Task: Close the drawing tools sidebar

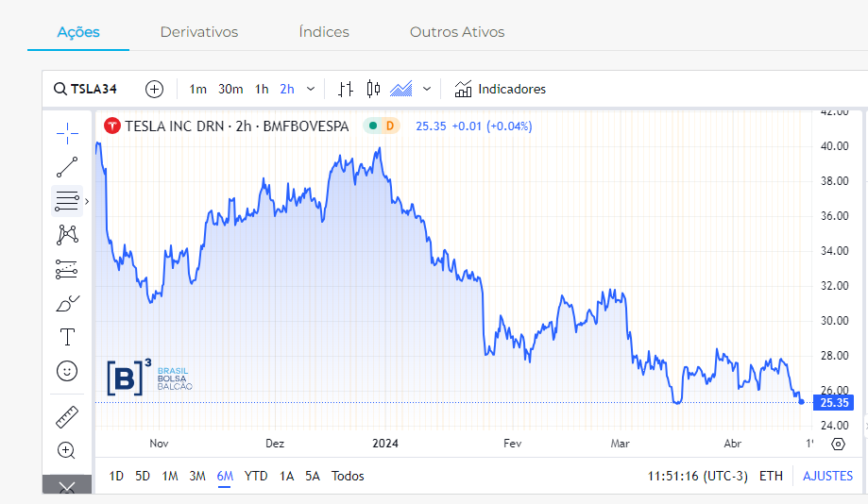Action: pos(67,486)
